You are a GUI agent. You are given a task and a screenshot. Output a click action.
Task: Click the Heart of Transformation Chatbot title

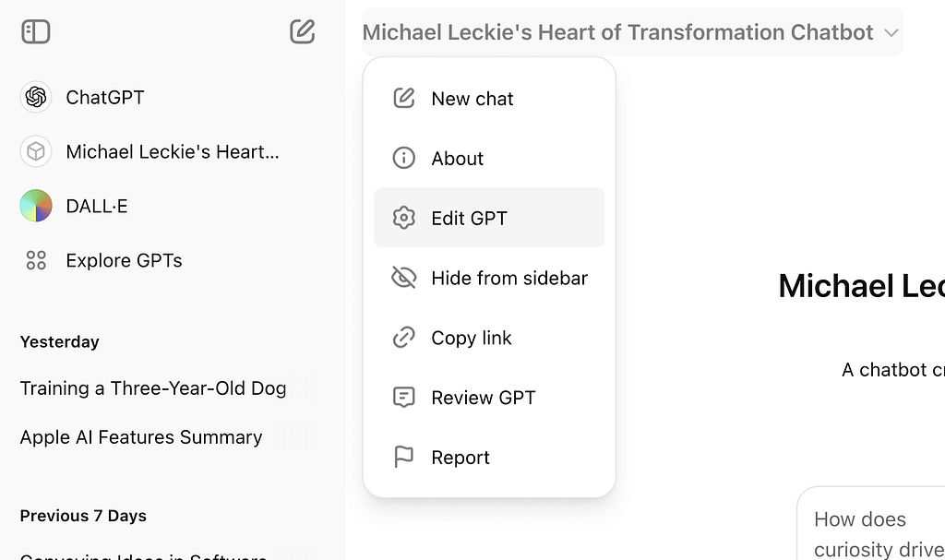(x=617, y=32)
